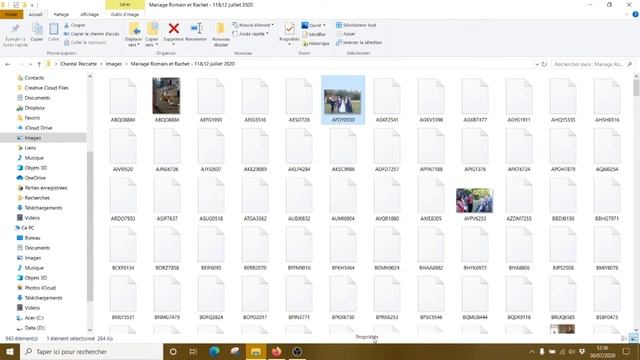The height and width of the screenshot is (360, 640).
Task: Switch to details view using status bar icon
Action: pos(624,338)
